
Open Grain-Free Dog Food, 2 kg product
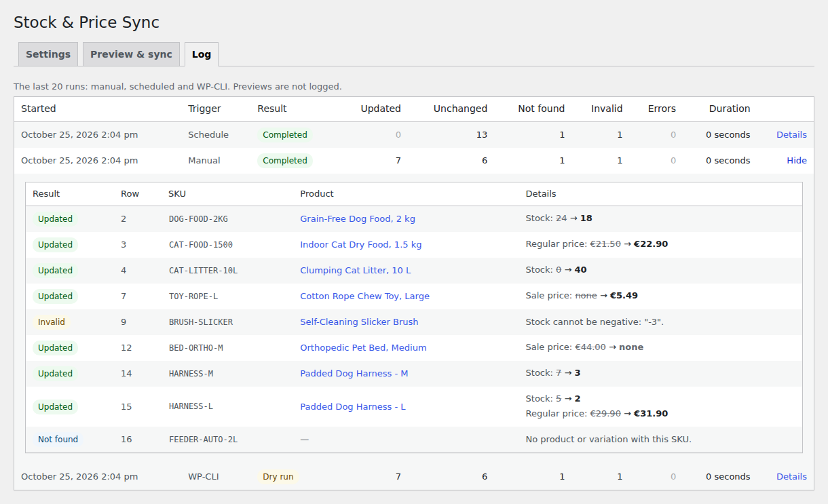coord(358,219)
